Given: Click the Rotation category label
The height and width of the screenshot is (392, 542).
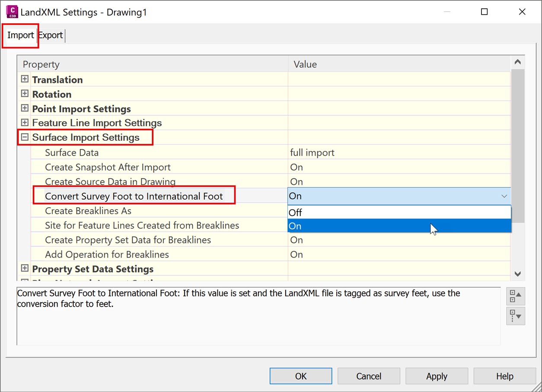Looking at the screenshot, I should click(52, 94).
